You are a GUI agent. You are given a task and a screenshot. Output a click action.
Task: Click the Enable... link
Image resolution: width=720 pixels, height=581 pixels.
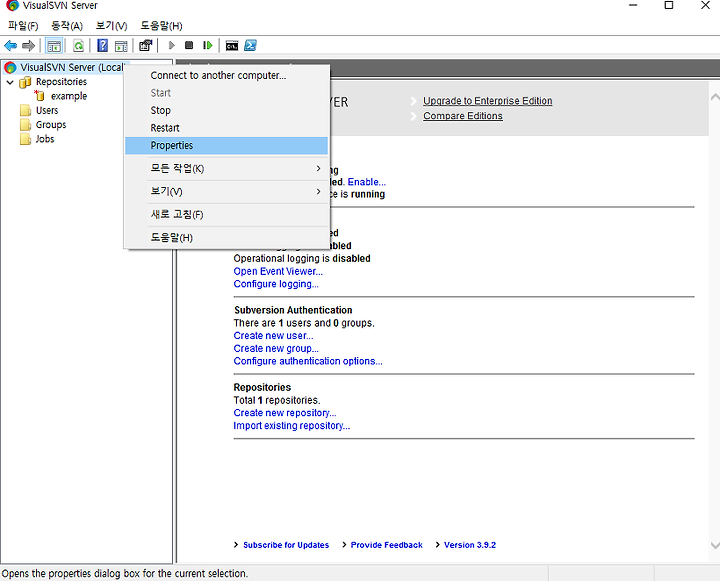[x=366, y=182]
